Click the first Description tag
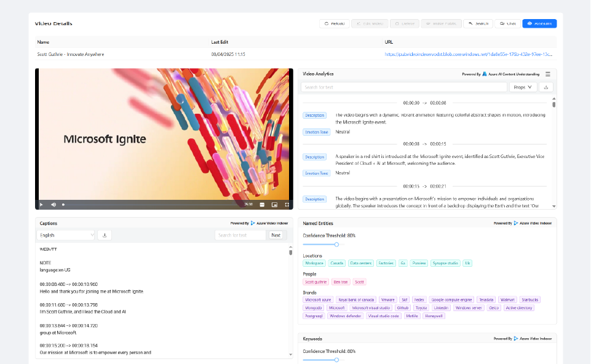Screen dimensions: 591x364 click(315, 116)
